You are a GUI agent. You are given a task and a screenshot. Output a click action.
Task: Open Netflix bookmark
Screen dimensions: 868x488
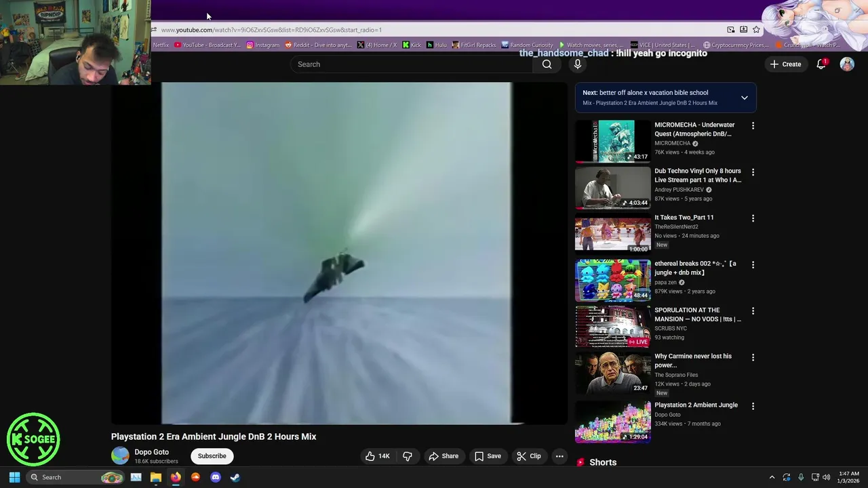point(161,45)
